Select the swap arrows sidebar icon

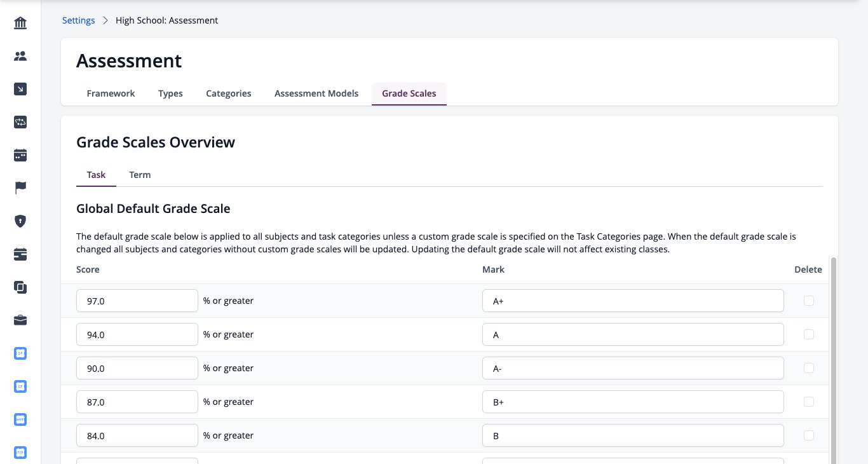click(20, 123)
